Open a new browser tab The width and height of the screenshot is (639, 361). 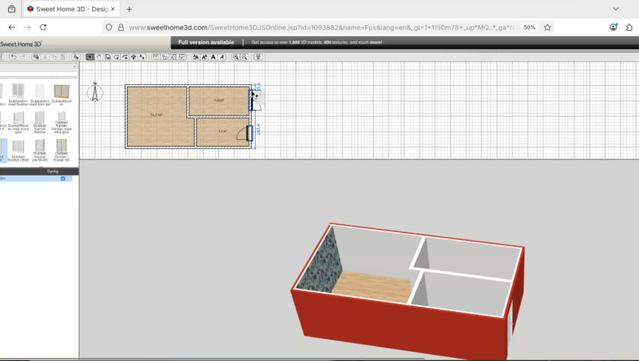pyautogui.click(x=129, y=9)
